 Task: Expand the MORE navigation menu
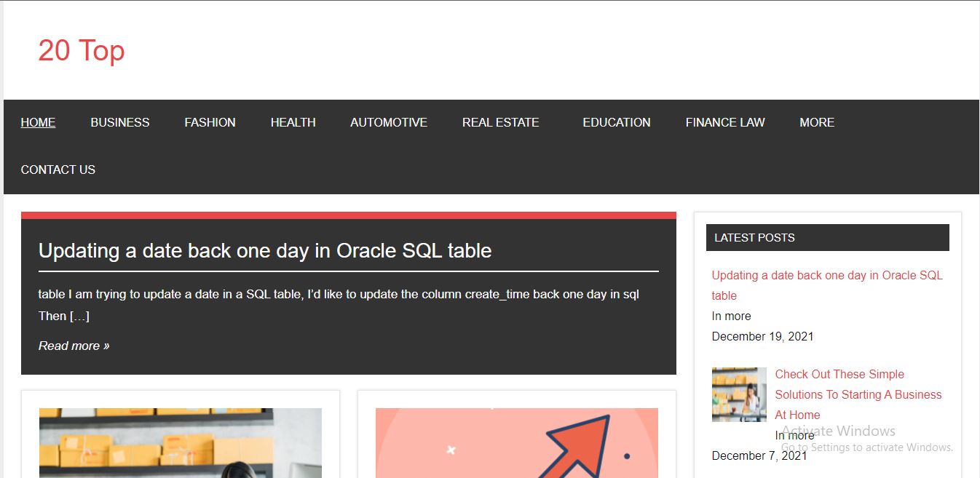(x=817, y=122)
